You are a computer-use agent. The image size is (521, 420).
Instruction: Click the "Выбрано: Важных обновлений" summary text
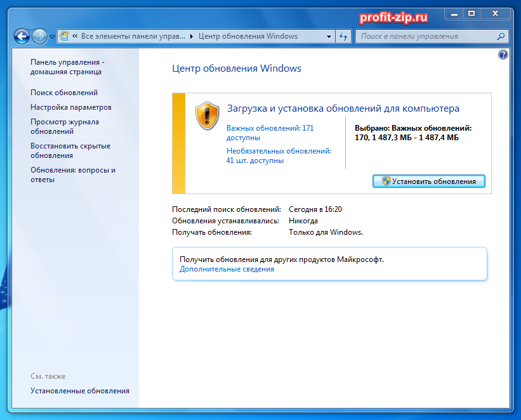coord(413,133)
